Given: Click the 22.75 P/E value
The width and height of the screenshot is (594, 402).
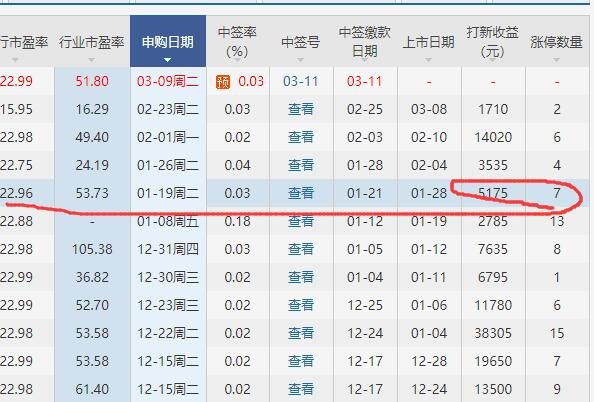Looking at the screenshot, I should coord(17,165).
